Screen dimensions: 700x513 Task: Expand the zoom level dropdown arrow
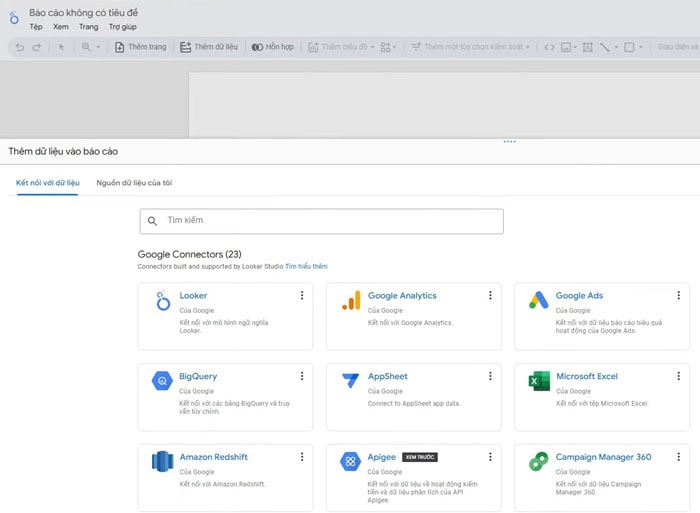pyautogui.click(x=98, y=47)
